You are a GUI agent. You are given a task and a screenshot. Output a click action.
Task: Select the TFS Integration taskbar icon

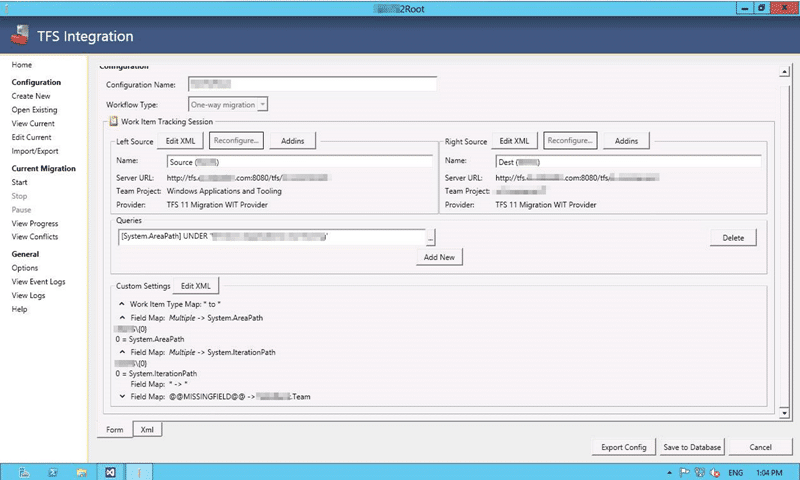pos(139,472)
